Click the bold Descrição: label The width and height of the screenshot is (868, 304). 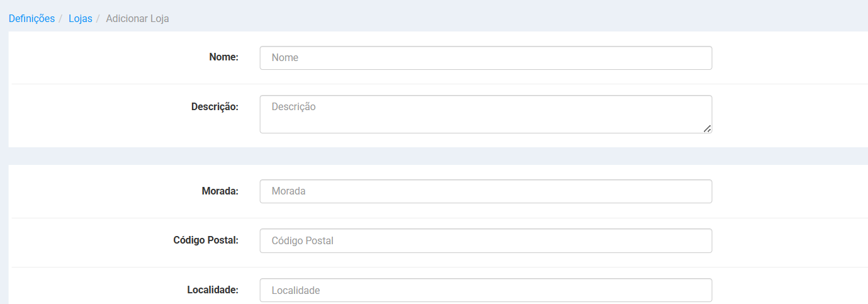pos(215,107)
